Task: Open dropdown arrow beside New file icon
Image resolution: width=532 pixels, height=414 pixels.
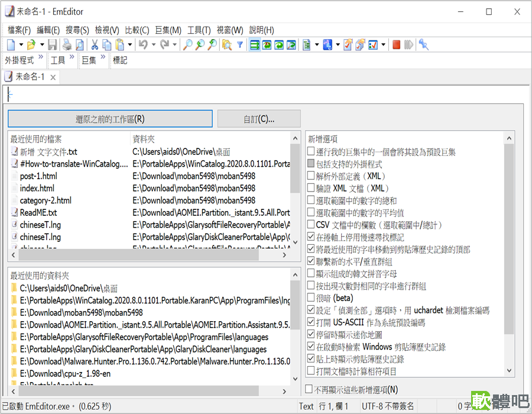Action: coord(21,45)
